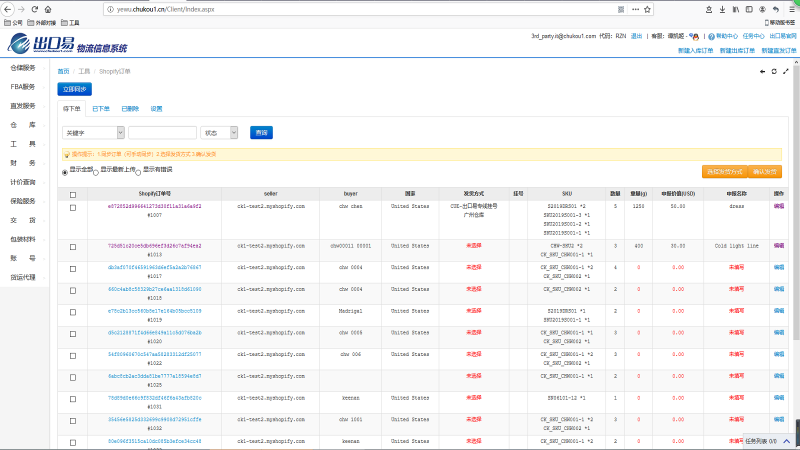The width and height of the screenshot is (800, 450).
Task: Select the 显示全部 radio button
Action: pyautogui.click(x=65, y=172)
